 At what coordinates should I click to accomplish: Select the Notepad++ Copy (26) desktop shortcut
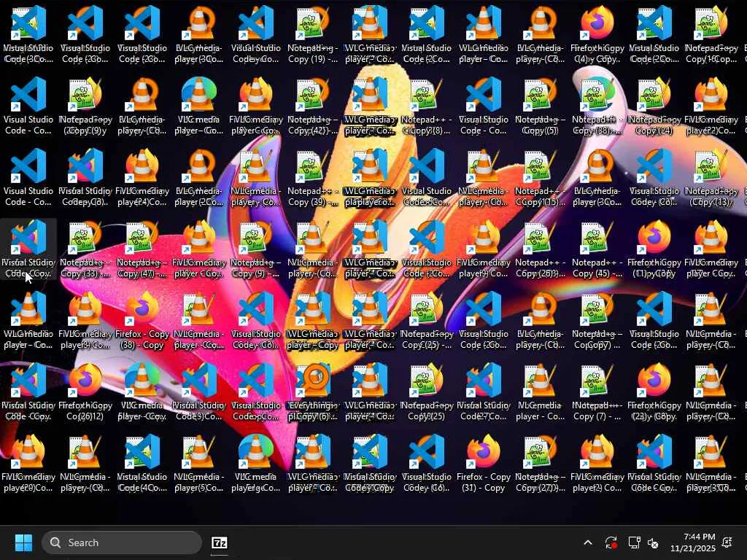click(x=540, y=249)
